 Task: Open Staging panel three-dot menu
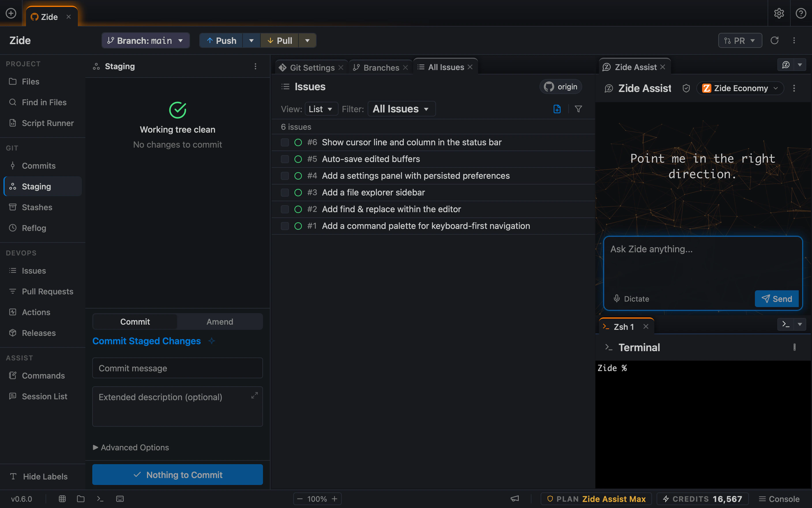tap(255, 66)
